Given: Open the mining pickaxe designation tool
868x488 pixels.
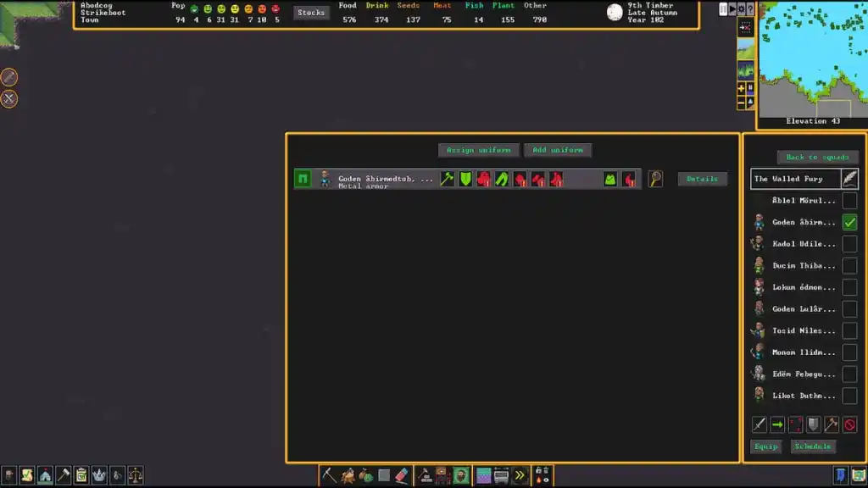Looking at the screenshot, I should (x=330, y=475).
